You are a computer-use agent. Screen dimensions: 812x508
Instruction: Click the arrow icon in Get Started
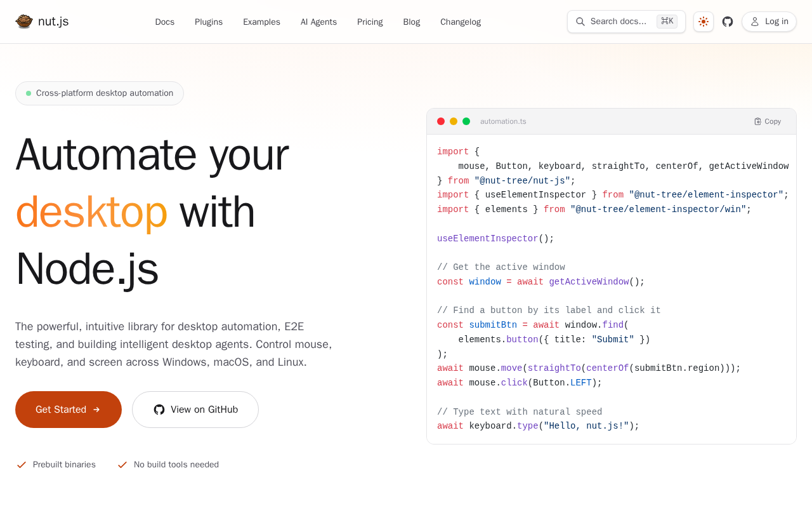coord(96,410)
